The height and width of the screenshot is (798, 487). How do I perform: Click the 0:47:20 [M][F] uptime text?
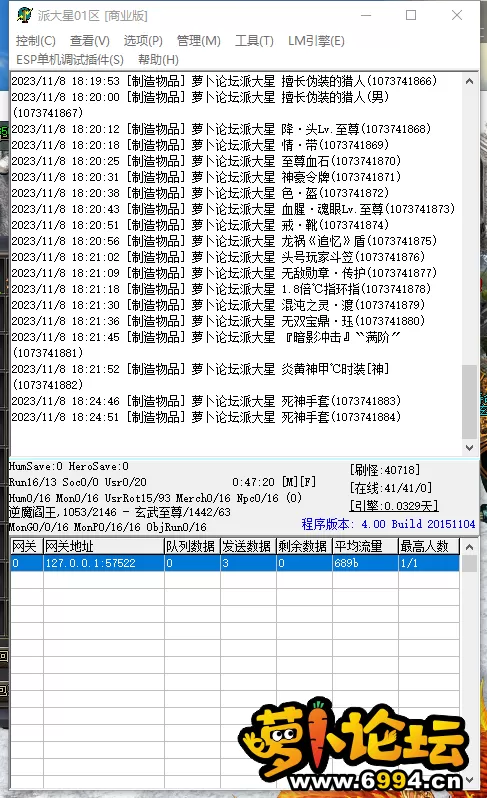(274, 482)
